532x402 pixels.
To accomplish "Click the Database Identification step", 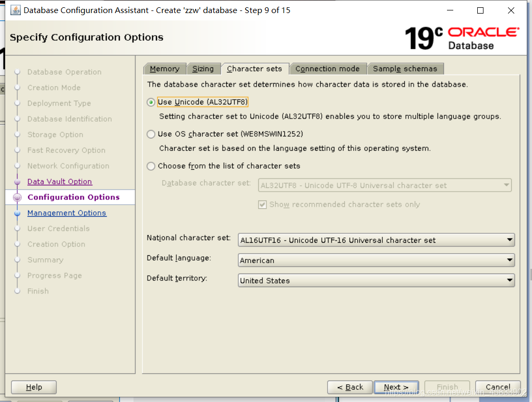I will tap(69, 119).
